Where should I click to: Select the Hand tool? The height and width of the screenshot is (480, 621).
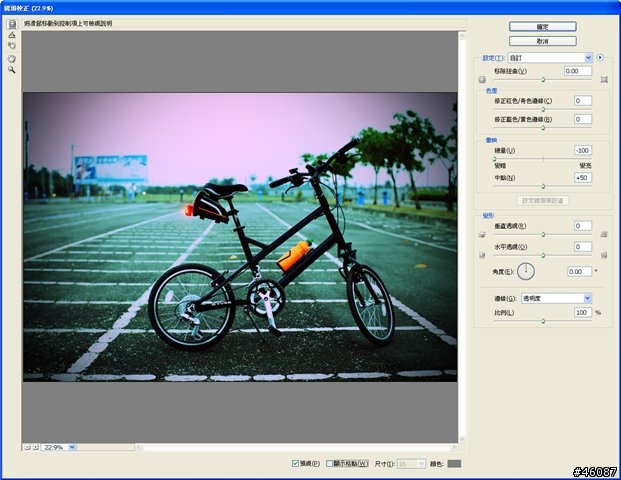[12, 59]
